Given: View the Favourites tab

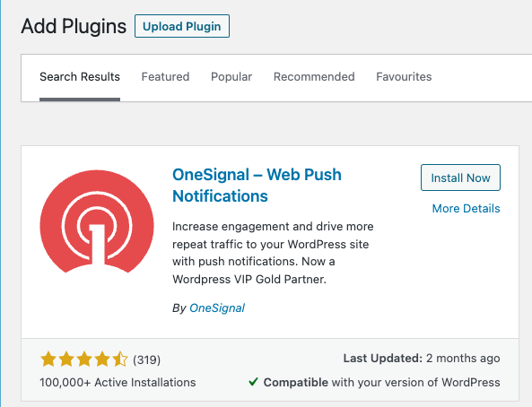Looking at the screenshot, I should coord(404,77).
